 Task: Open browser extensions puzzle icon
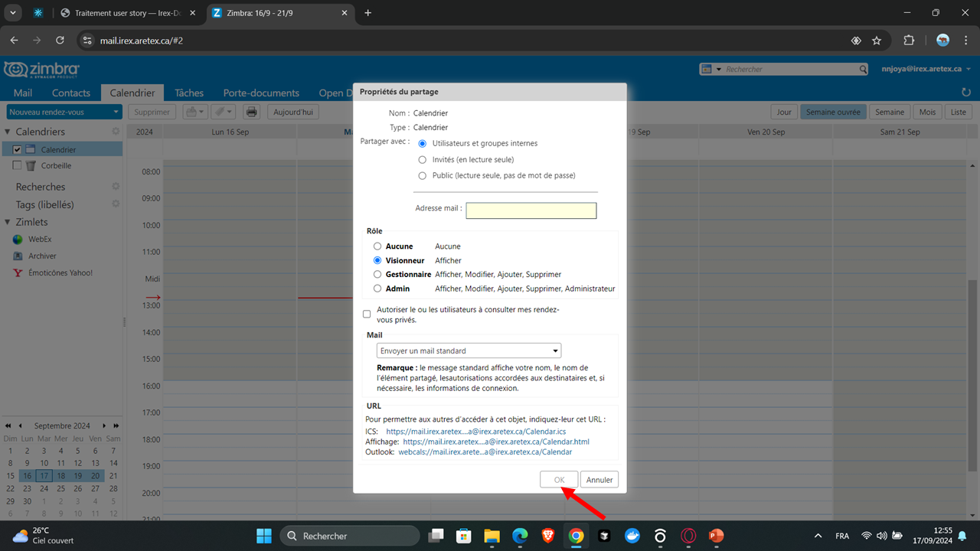(909, 41)
